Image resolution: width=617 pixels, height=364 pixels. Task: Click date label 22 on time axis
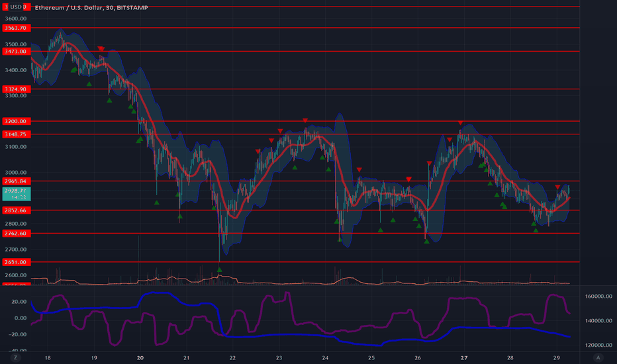(232, 357)
